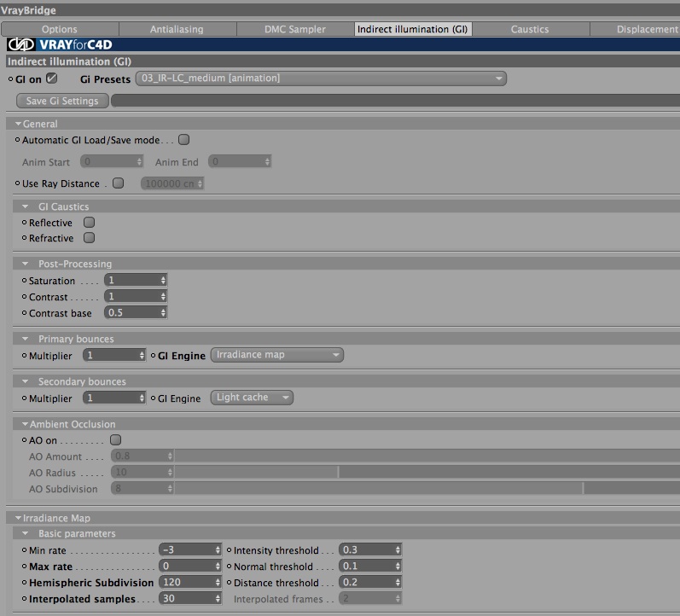The width and height of the screenshot is (680, 616).
Task: Open the DMC Sampler tab
Action: coord(295,29)
